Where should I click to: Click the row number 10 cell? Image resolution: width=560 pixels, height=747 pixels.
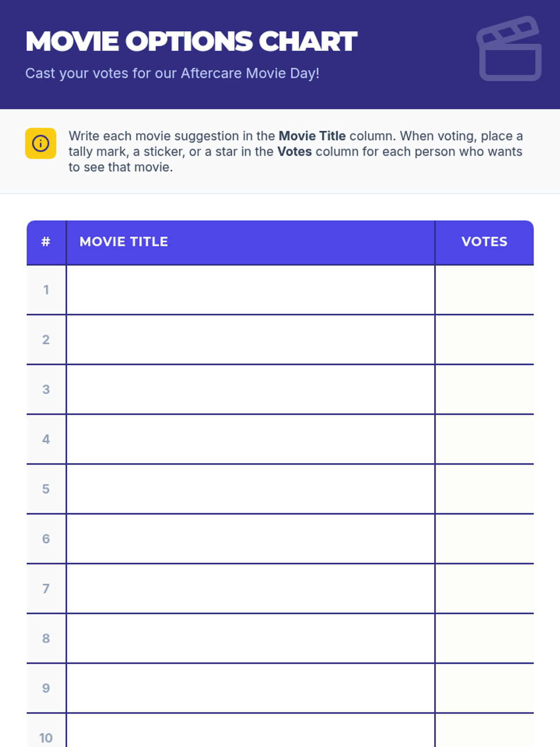[46, 731]
